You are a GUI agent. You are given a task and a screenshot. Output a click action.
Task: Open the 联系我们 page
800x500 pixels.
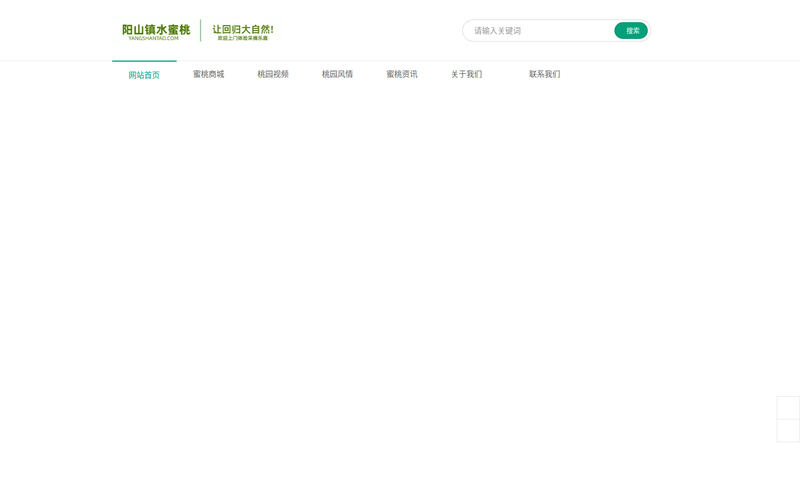coord(544,74)
